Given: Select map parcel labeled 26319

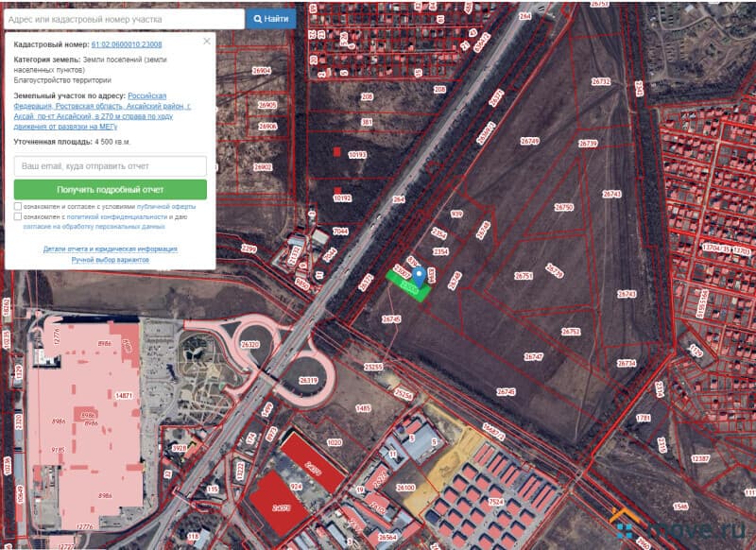Looking at the screenshot, I should (307, 380).
